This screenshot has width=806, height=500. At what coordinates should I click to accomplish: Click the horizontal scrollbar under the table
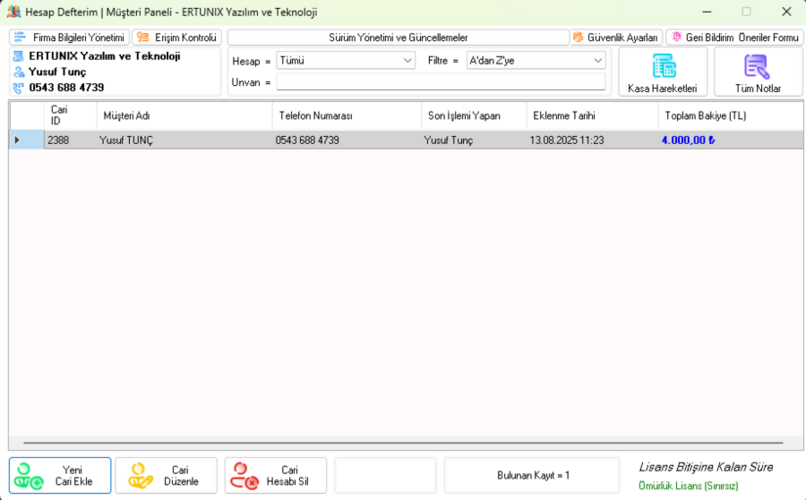point(403,442)
